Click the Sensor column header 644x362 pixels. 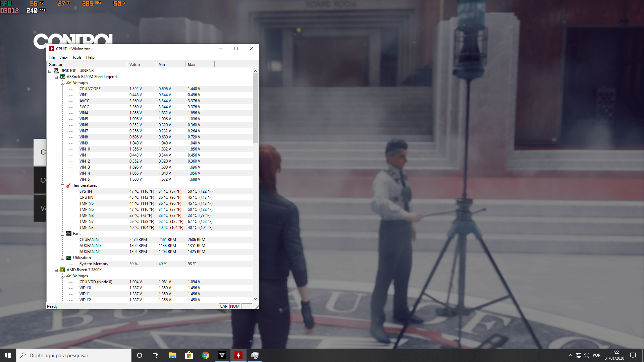[87, 64]
